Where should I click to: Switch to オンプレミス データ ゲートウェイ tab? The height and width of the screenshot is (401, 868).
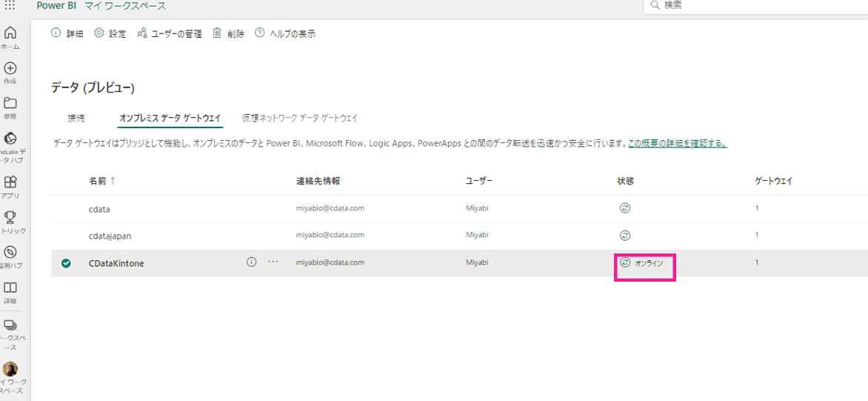170,118
